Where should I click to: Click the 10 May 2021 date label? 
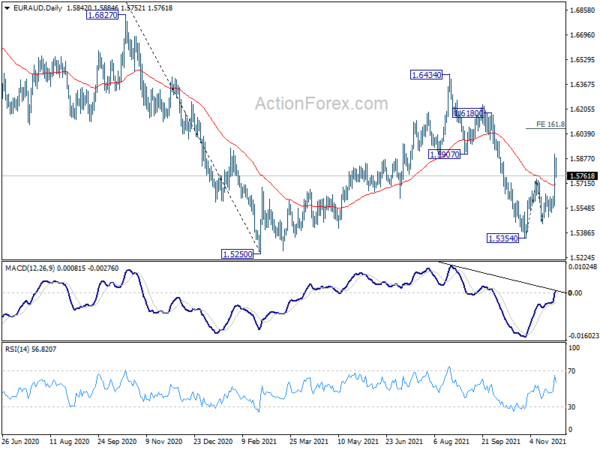[x=357, y=441]
